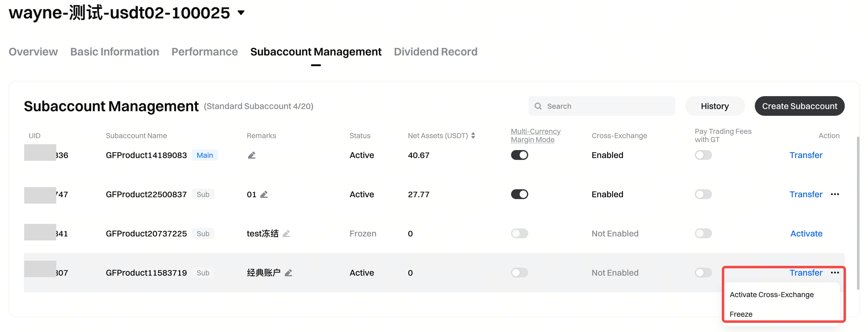Edit the 经典账户 remark pencil icon
This screenshot has width=868, height=332.
pos(288,273)
